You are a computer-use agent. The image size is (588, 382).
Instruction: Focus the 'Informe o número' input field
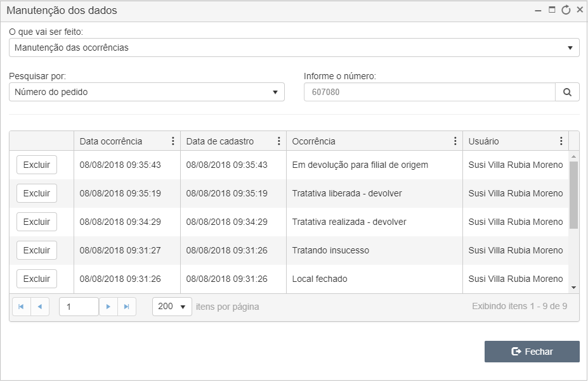429,92
